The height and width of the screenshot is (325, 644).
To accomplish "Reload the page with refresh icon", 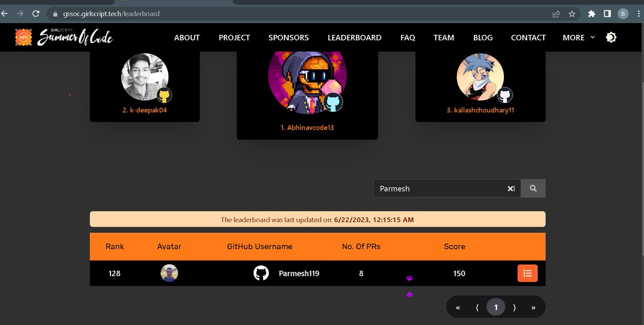I will (x=36, y=13).
